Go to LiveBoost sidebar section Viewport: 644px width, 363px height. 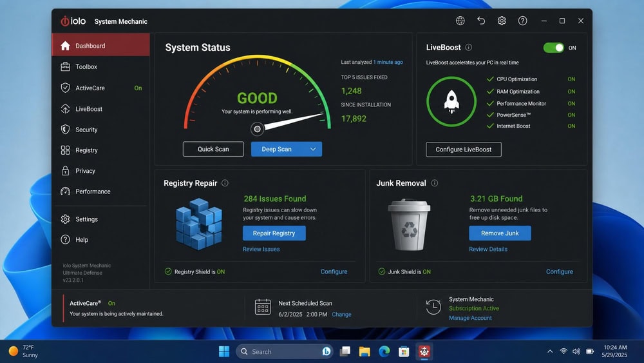click(x=100, y=109)
